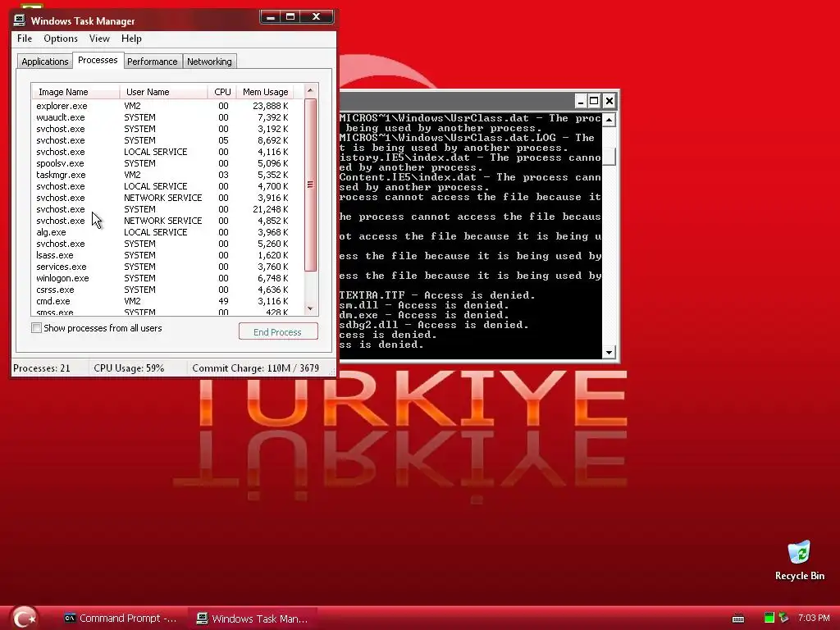Click process list scroll down arrow

click(x=310, y=308)
